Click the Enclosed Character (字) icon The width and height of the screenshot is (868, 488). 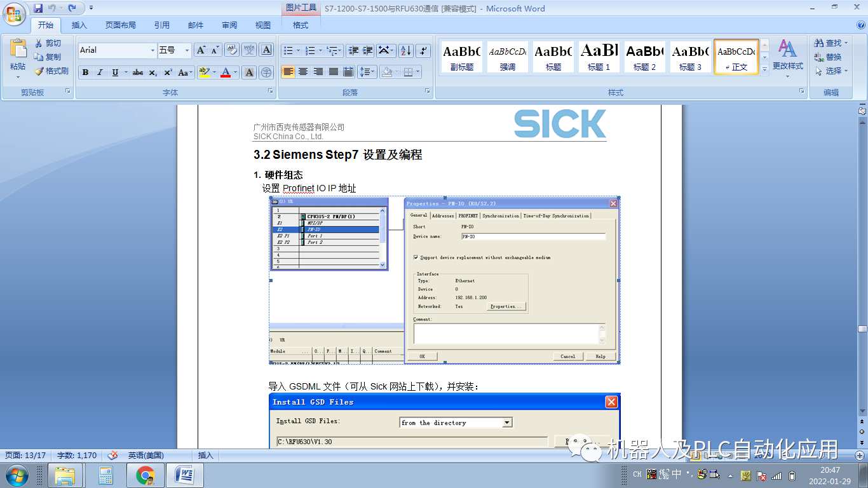(x=266, y=72)
